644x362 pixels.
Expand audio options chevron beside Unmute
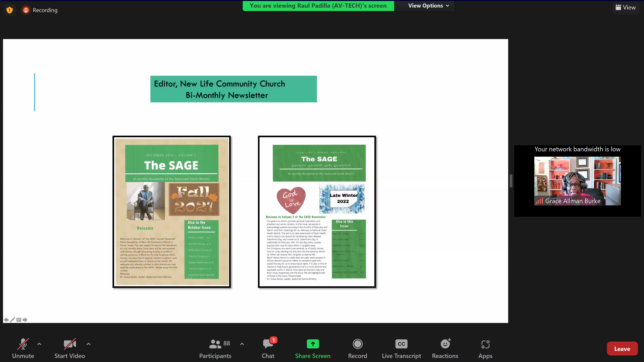[39, 344]
